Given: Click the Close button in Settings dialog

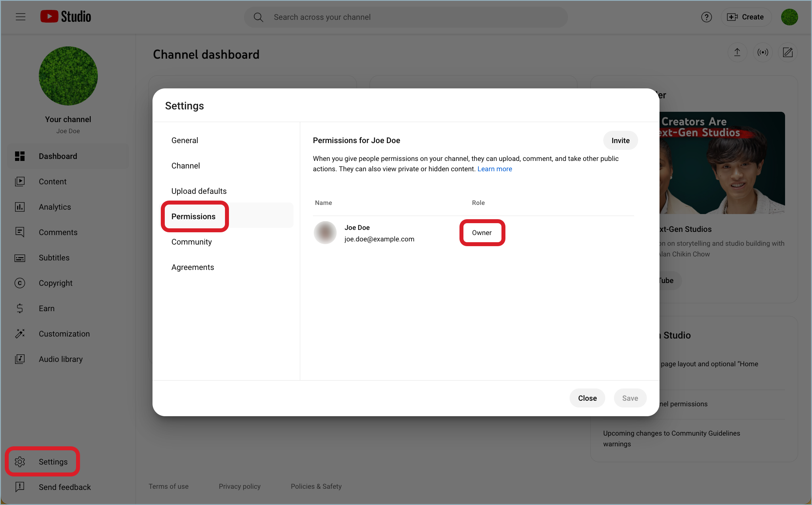Looking at the screenshot, I should tap(587, 398).
